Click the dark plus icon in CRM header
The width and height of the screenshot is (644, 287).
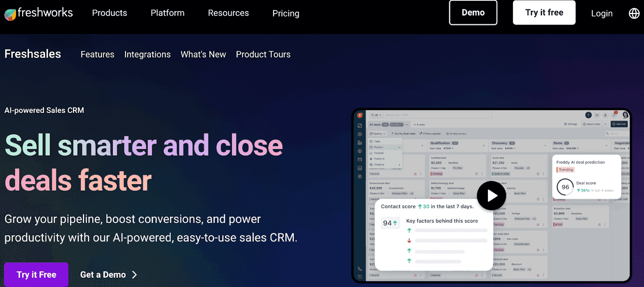click(588, 115)
